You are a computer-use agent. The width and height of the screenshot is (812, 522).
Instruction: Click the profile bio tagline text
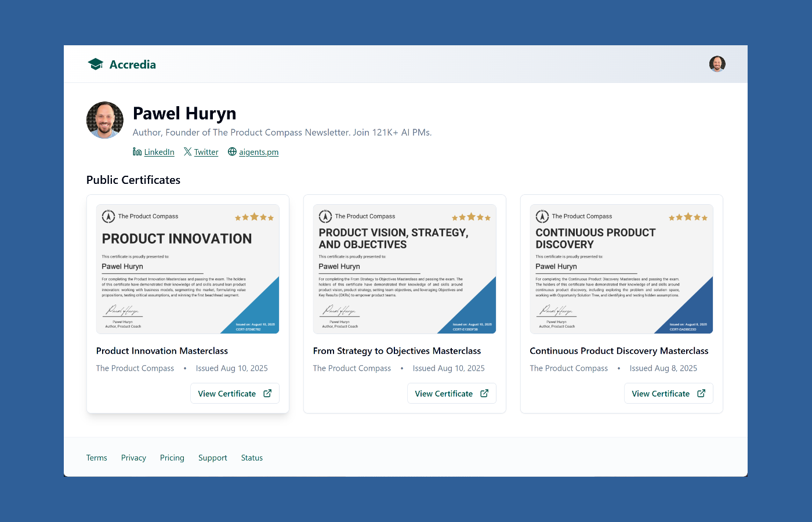point(282,132)
